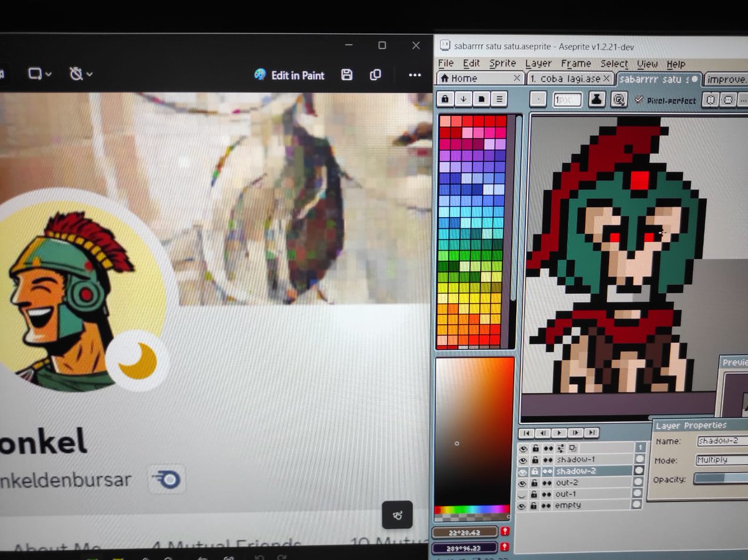This screenshot has height=560, width=748.
Task: Toggle continuous cels for shadow-1 layer
Action: click(547, 460)
